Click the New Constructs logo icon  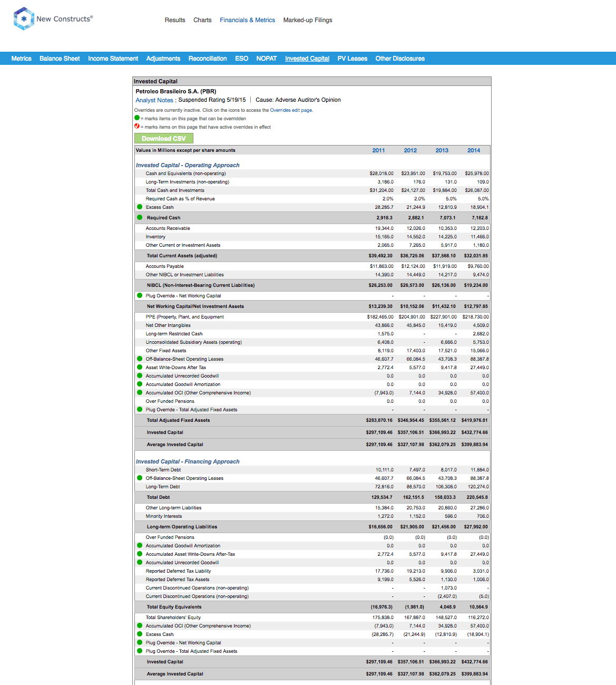click(24, 19)
